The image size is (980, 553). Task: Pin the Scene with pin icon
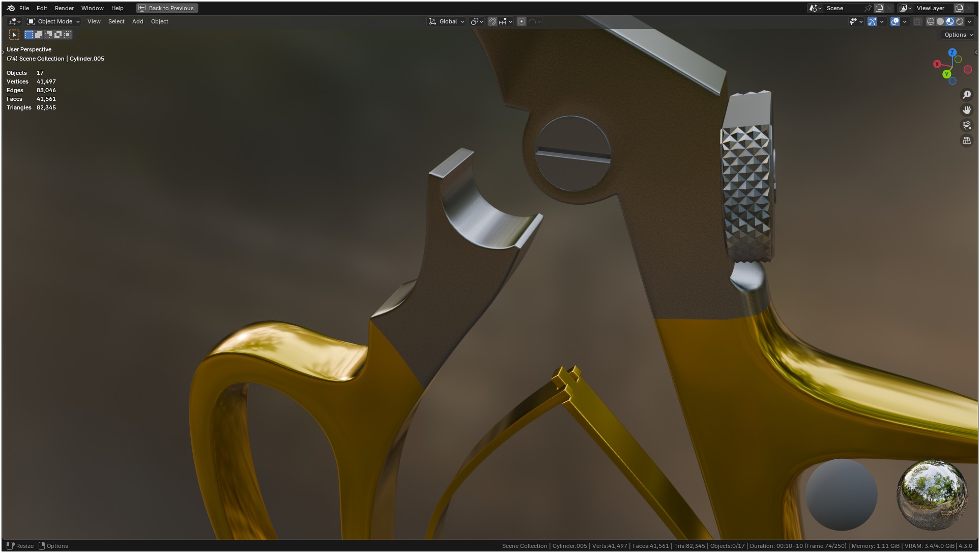[868, 8]
